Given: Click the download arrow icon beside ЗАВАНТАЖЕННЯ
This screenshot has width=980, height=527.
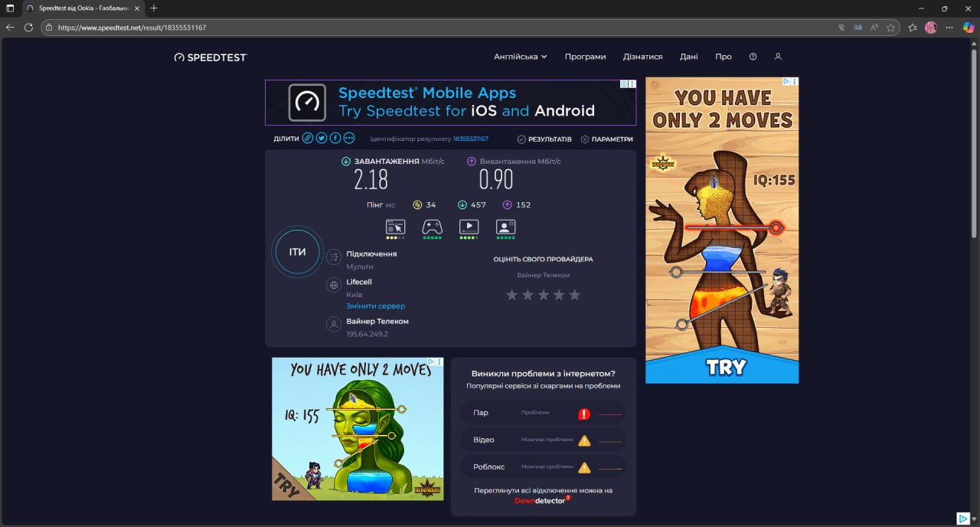Looking at the screenshot, I should point(346,162).
